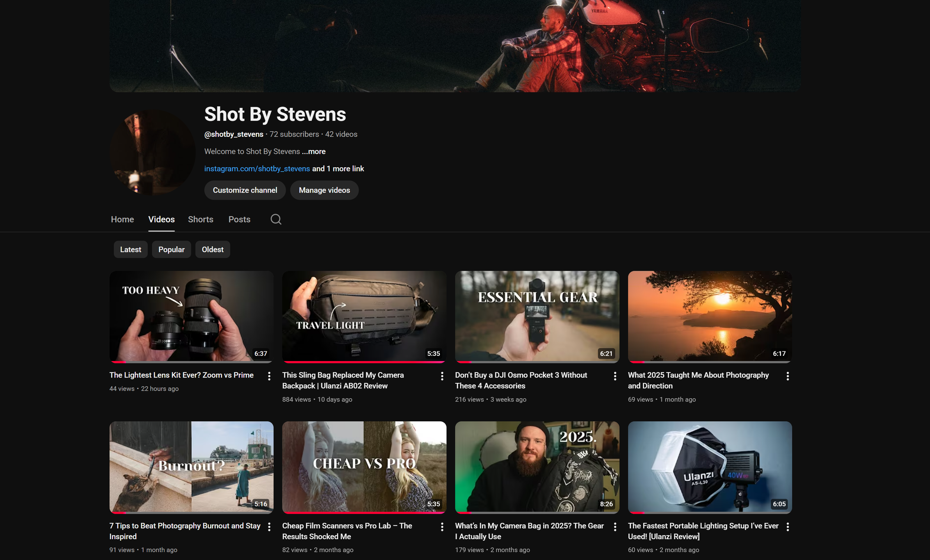This screenshot has width=930, height=560.
Task: Select the Popular sort filter chip
Action: pyautogui.click(x=171, y=250)
